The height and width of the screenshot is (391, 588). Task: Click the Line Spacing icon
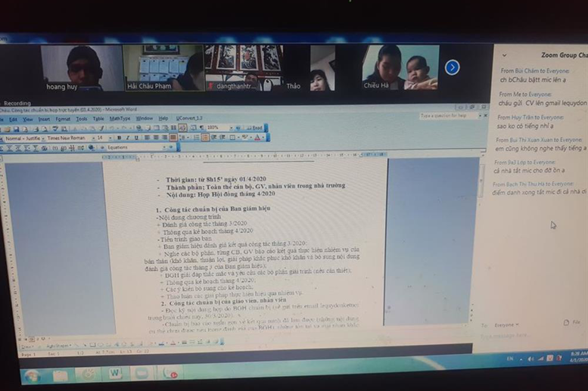[x=183, y=138]
